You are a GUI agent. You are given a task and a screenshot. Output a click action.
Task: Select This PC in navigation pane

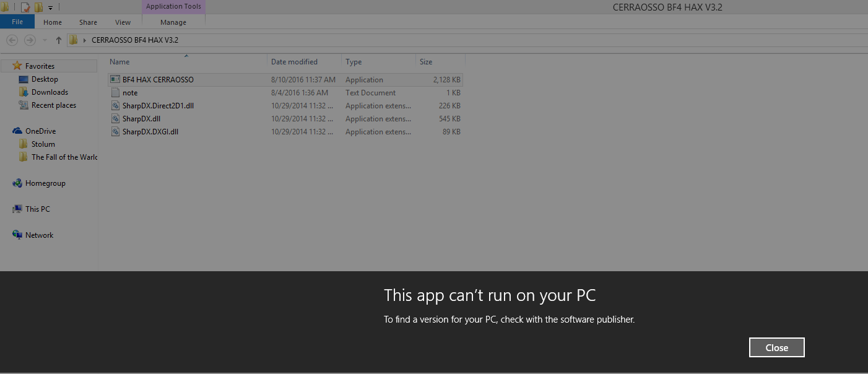[38, 209]
